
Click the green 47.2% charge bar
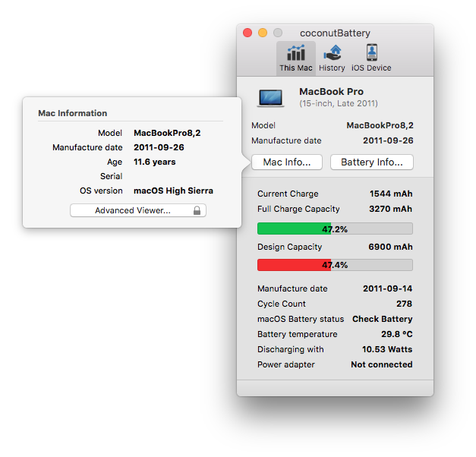coord(335,228)
